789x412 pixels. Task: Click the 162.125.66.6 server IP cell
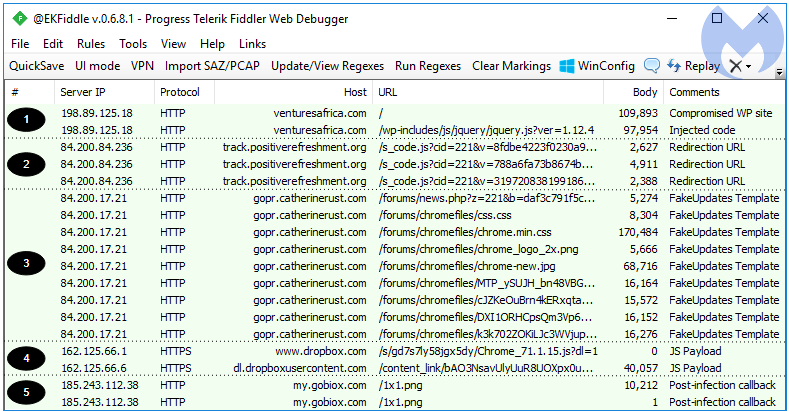click(x=94, y=368)
